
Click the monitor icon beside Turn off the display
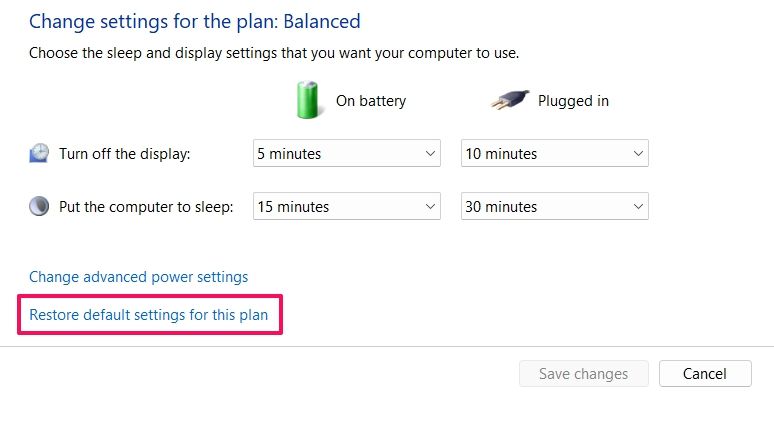(x=39, y=153)
